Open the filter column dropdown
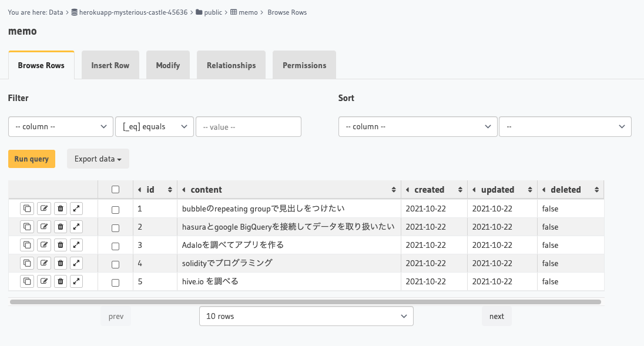Image resolution: width=644 pixels, height=346 pixels. pos(61,126)
